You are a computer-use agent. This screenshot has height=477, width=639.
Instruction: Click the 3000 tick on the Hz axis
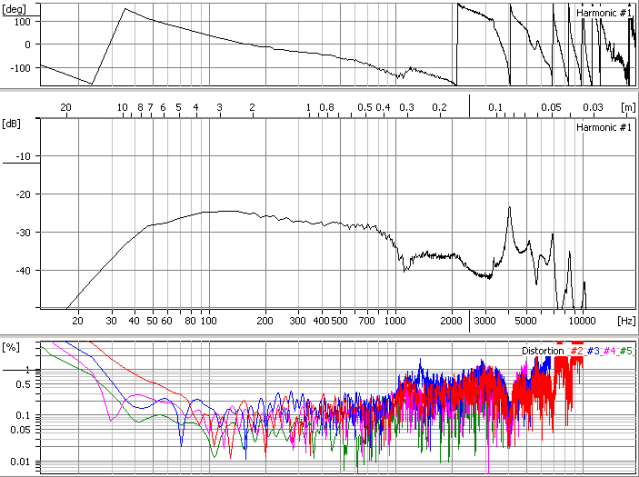point(484,322)
